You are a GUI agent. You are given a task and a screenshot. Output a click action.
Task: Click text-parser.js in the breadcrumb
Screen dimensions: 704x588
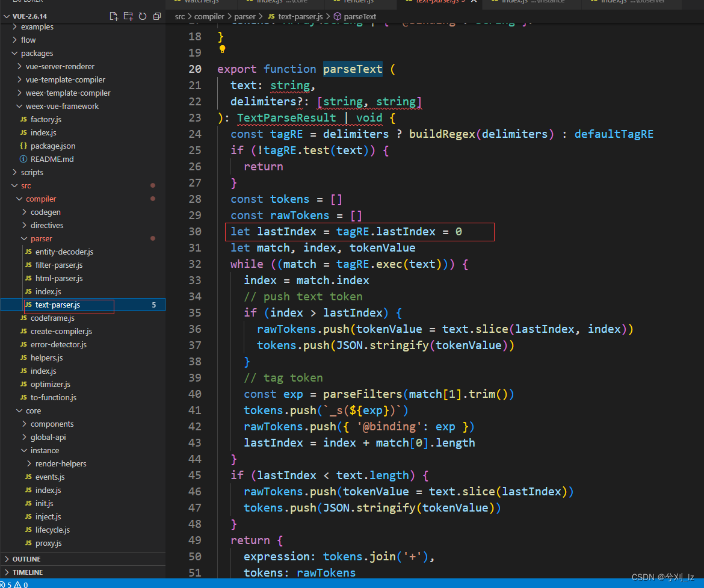[300, 17]
